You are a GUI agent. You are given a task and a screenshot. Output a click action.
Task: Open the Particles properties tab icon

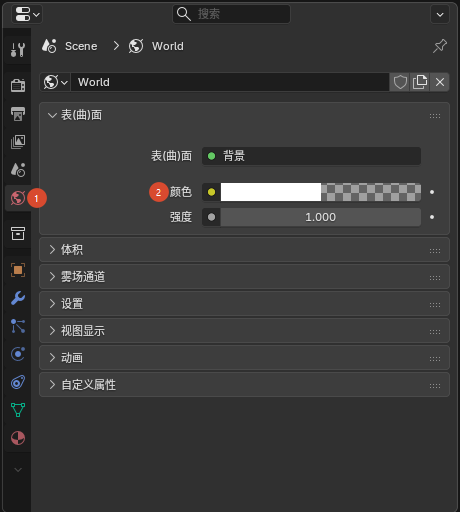(x=18, y=326)
